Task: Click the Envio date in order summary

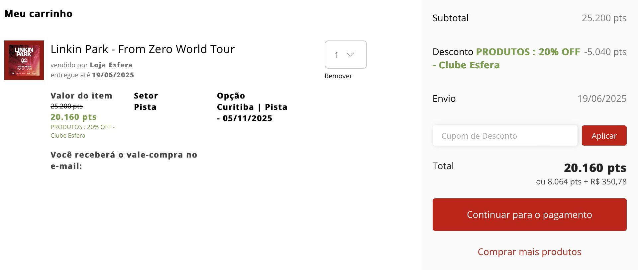Action: 601,99
